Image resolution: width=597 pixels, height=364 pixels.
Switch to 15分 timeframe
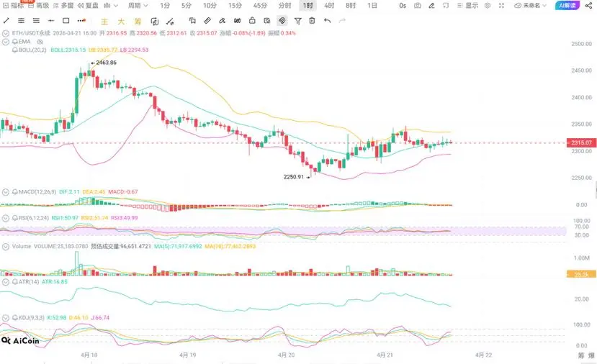(x=235, y=5)
